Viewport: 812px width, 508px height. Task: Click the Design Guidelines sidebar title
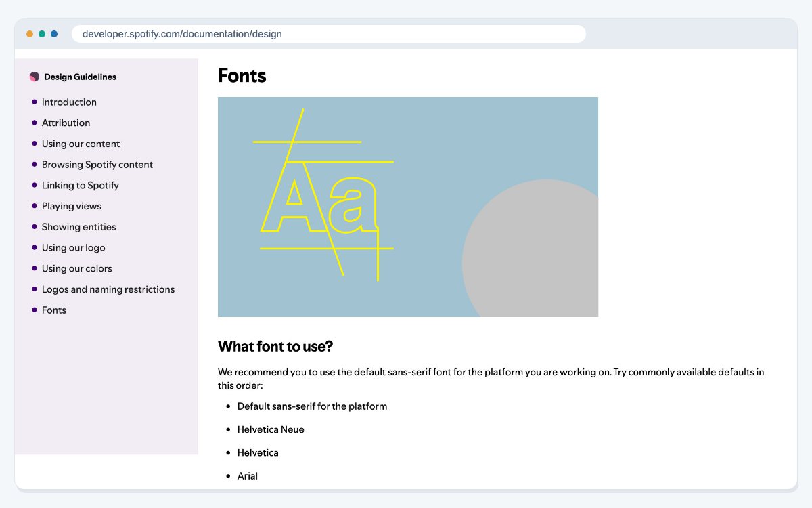click(x=80, y=77)
